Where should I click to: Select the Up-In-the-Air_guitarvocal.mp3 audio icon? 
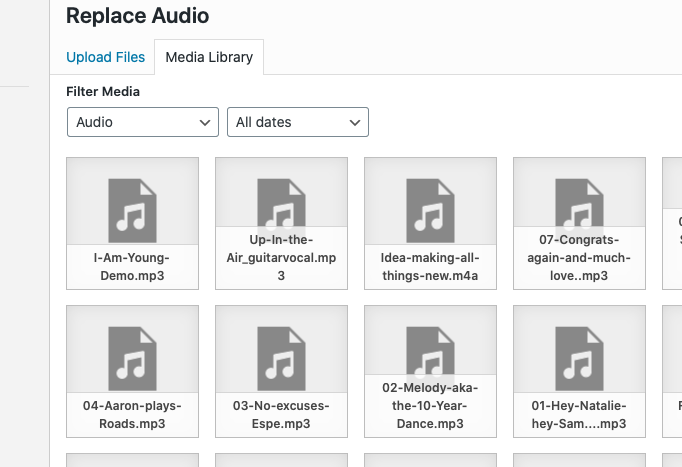pyautogui.click(x=281, y=203)
